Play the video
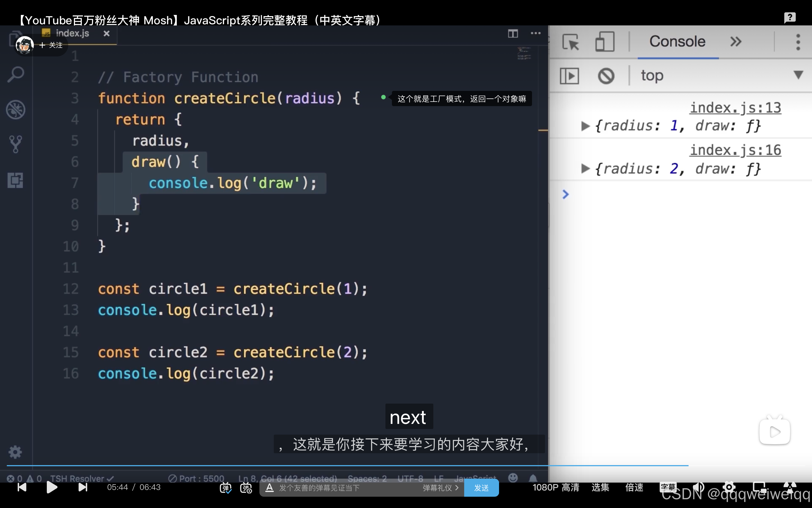The width and height of the screenshot is (812, 508). (52, 487)
